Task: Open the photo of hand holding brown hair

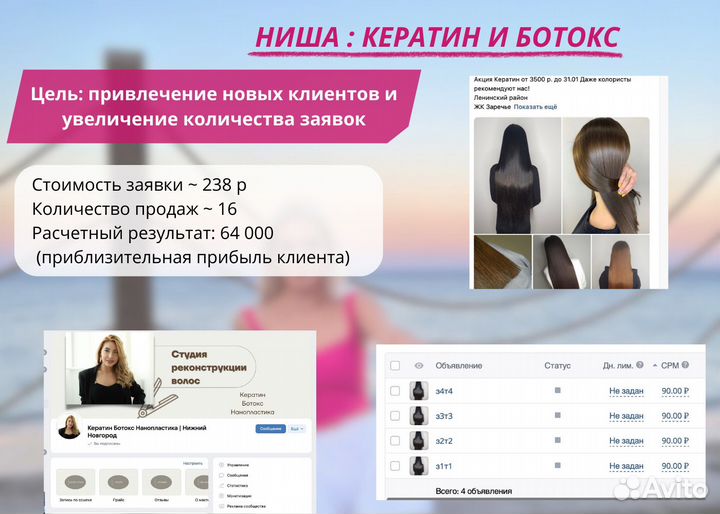Action: pyautogui.click(x=606, y=175)
